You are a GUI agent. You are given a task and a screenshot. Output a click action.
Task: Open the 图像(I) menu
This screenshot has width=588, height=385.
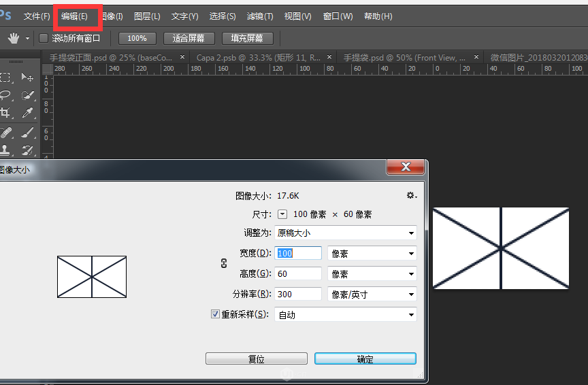click(112, 16)
